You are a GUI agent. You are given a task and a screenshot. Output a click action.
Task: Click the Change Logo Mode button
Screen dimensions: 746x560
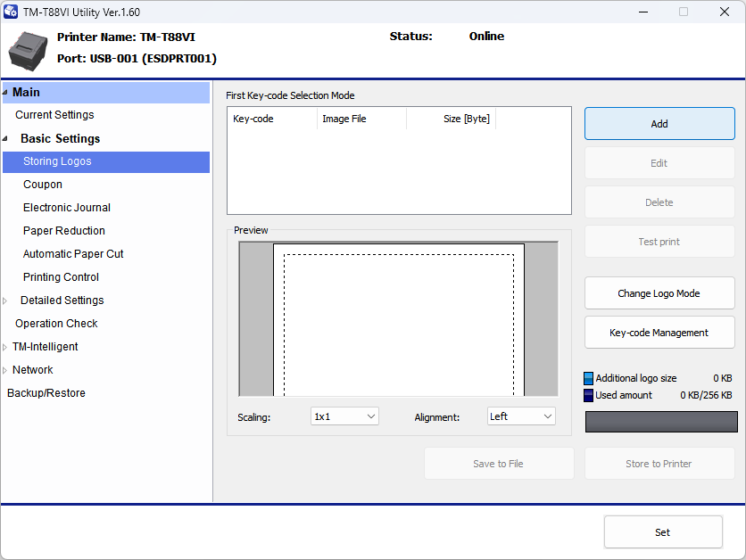(659, 293)
